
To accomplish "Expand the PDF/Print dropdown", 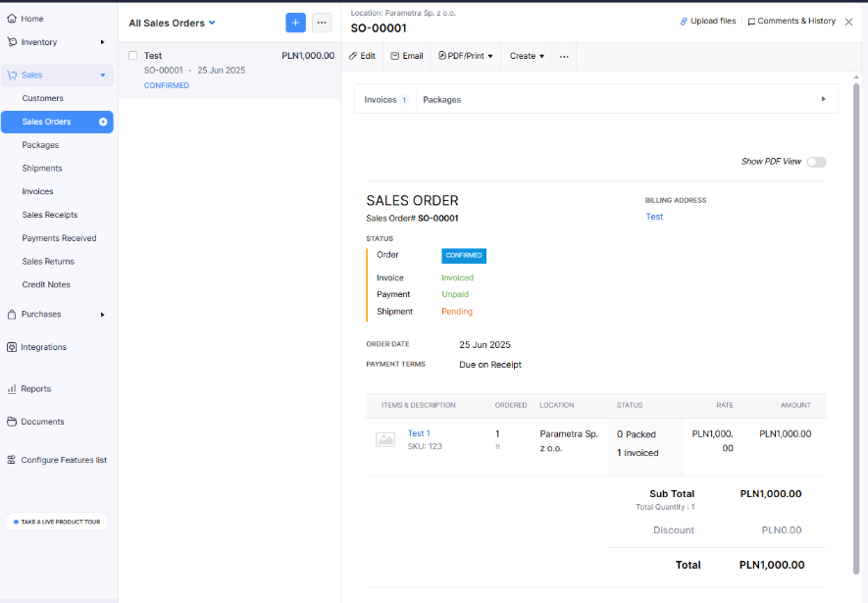I will point(466,56).
